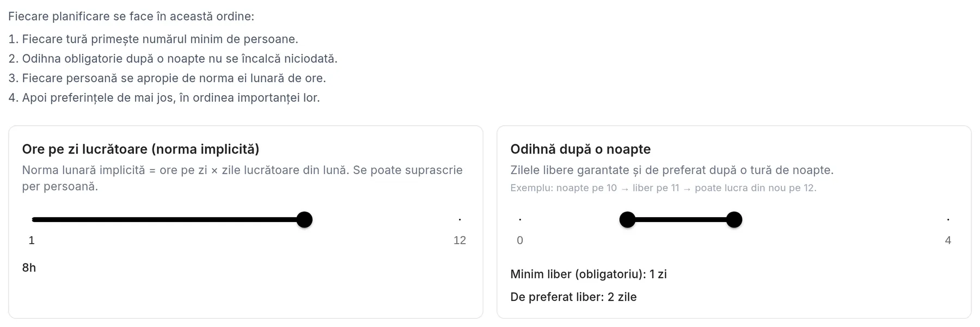The width and height of the screenshot is (980, 327).
Task: Click the preferred rest days handle of range slider
Action: 734,220
